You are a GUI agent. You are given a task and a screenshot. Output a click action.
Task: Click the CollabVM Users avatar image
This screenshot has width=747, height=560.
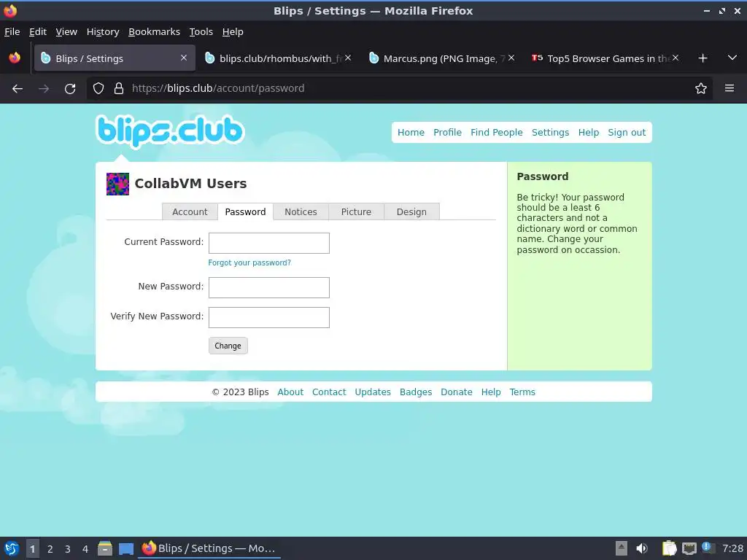click(x=117, y=184)
